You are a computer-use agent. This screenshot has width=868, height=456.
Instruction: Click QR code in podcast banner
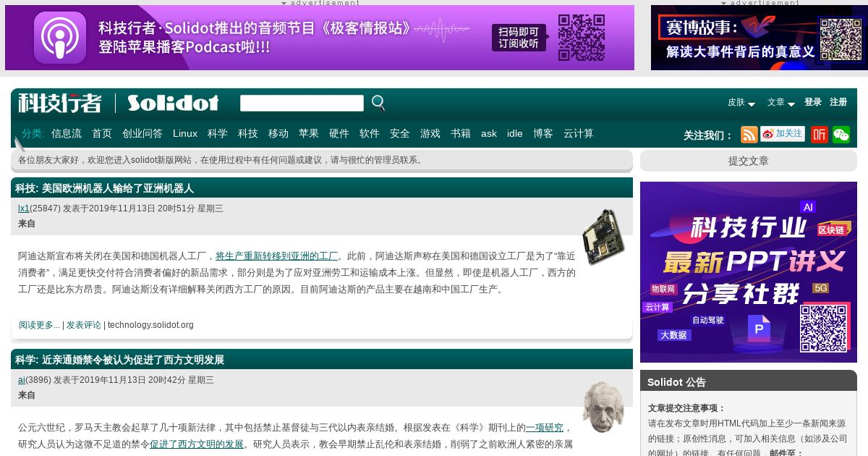582,38
